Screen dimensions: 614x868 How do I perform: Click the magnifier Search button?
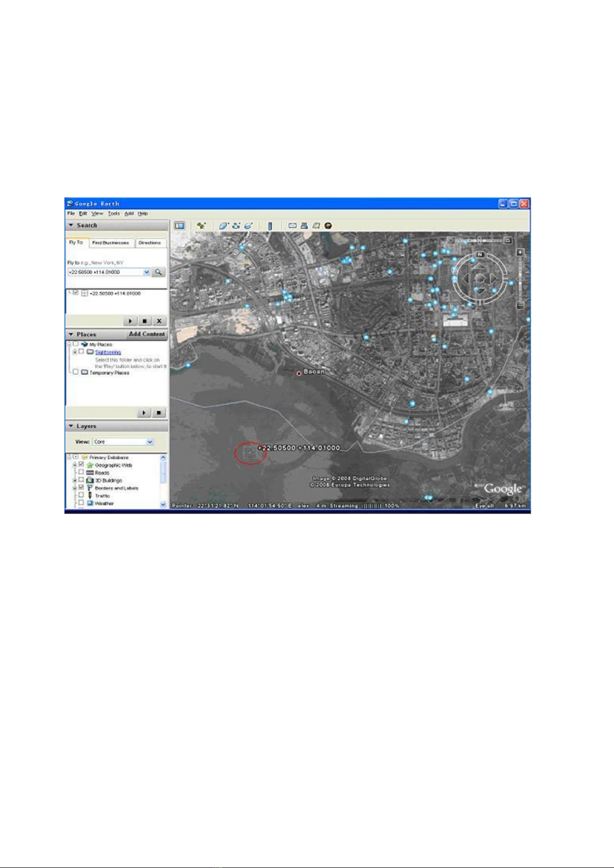tap(159, 272)
